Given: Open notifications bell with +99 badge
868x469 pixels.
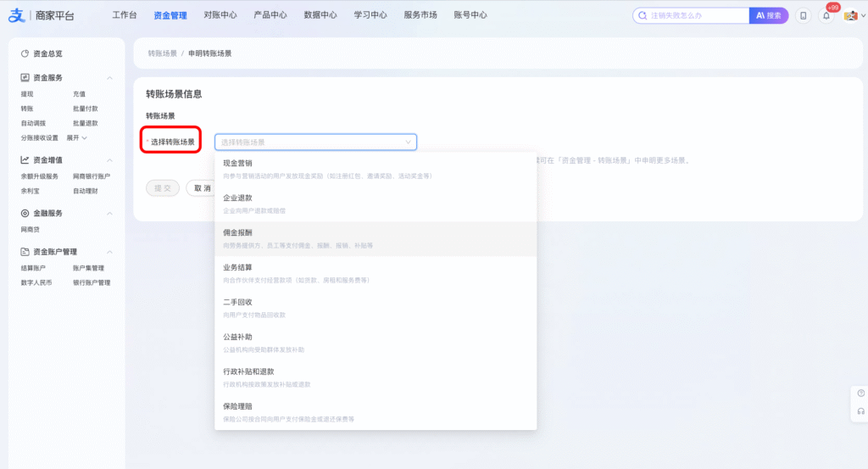Looking at the screenshot, I should tap(826, 16).
